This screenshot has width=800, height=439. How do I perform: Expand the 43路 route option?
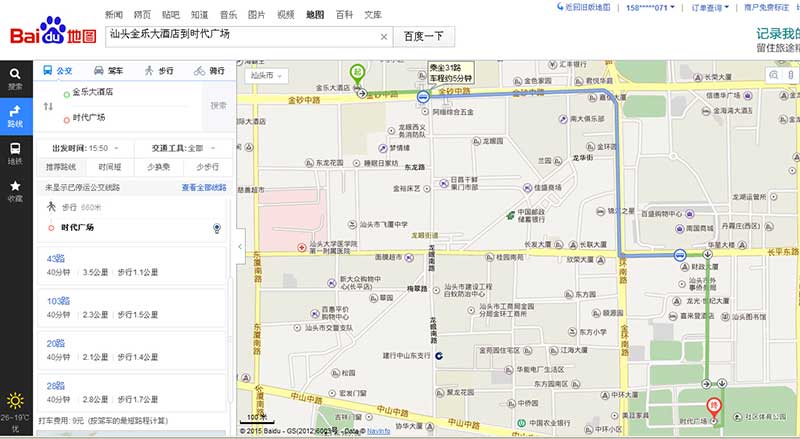pyautogui.click(x=132, y=265)
